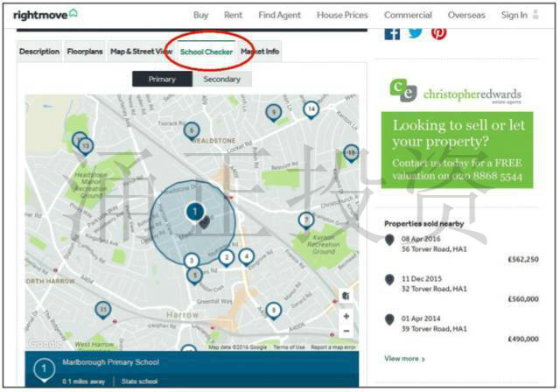Click the Google logo on map
Viewport: 560px width, 392px height.
pyautogui.click(x=45, y=344)
